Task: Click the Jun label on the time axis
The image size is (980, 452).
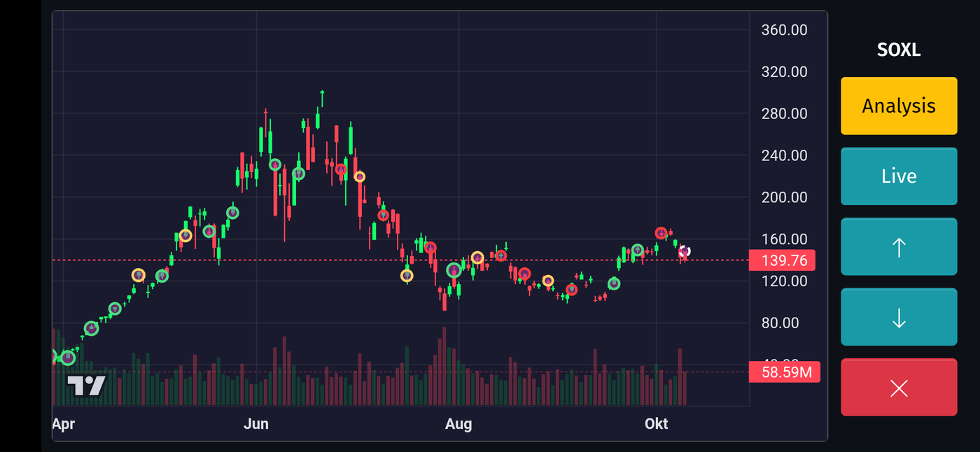Action: tap(256, 424)
